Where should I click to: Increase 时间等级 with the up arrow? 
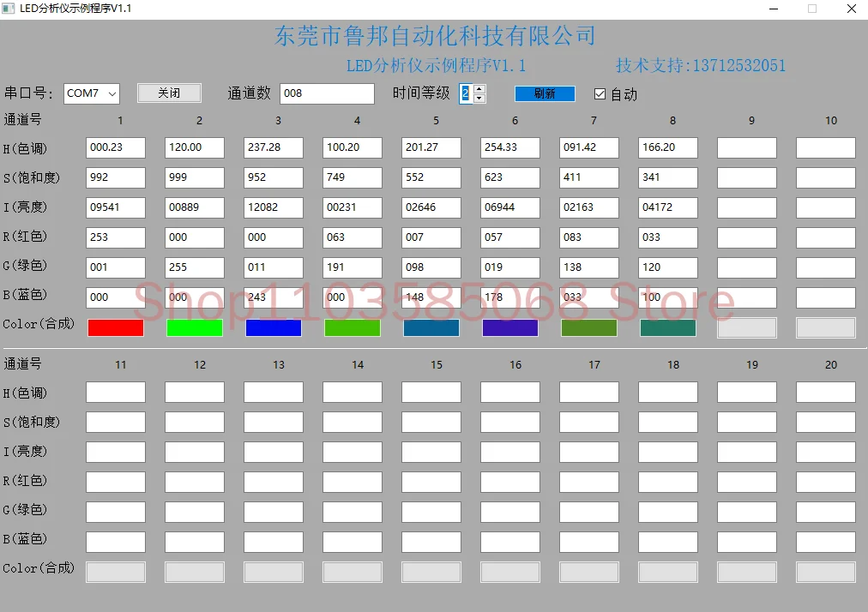click(480, 88)
